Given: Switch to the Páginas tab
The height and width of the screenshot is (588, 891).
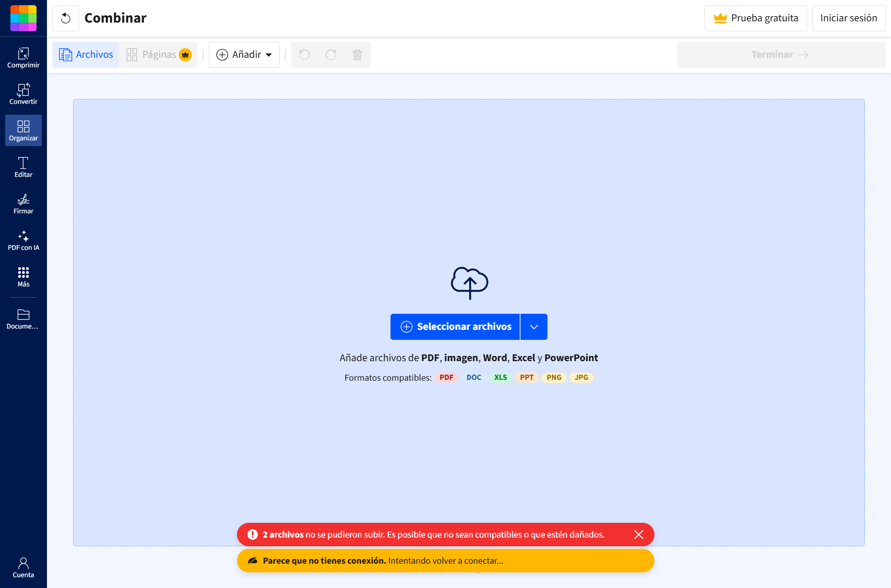Looking at the screenshot, I should [158, 55].
